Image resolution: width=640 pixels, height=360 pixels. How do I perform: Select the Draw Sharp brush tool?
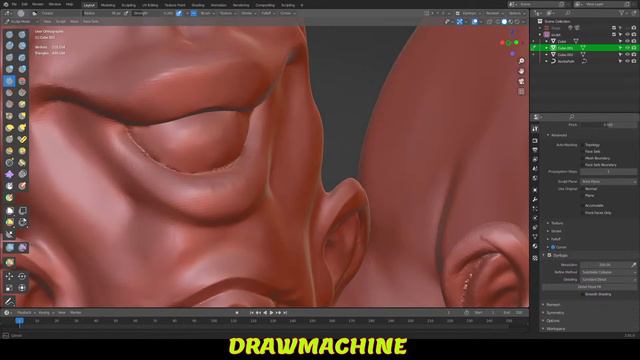[x=22, y=35]
